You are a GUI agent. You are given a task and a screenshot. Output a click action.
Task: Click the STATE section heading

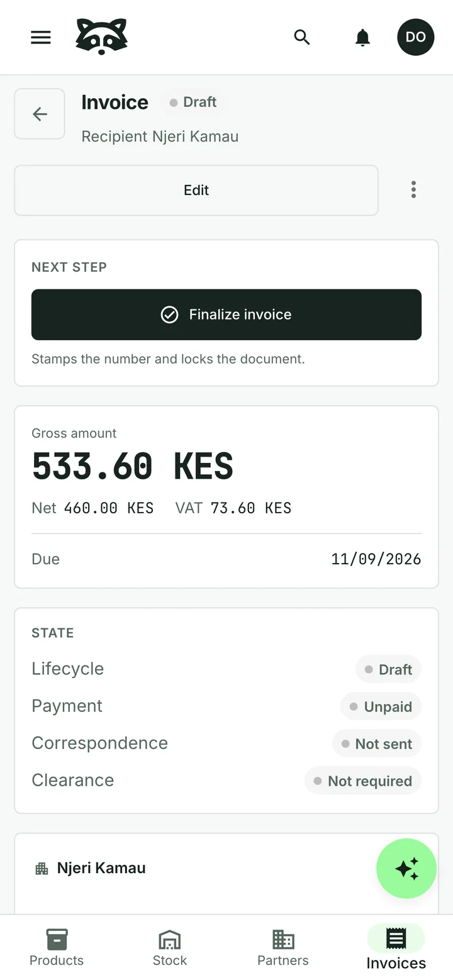[53, 633]
